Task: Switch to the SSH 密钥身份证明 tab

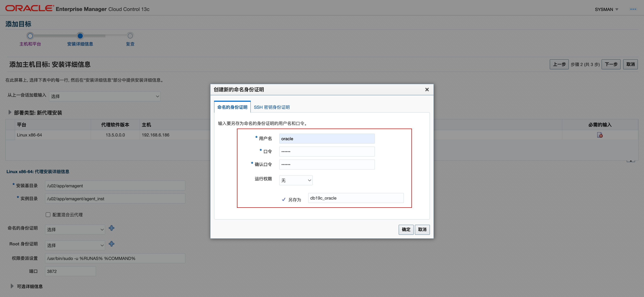Action: coord(271,107)
